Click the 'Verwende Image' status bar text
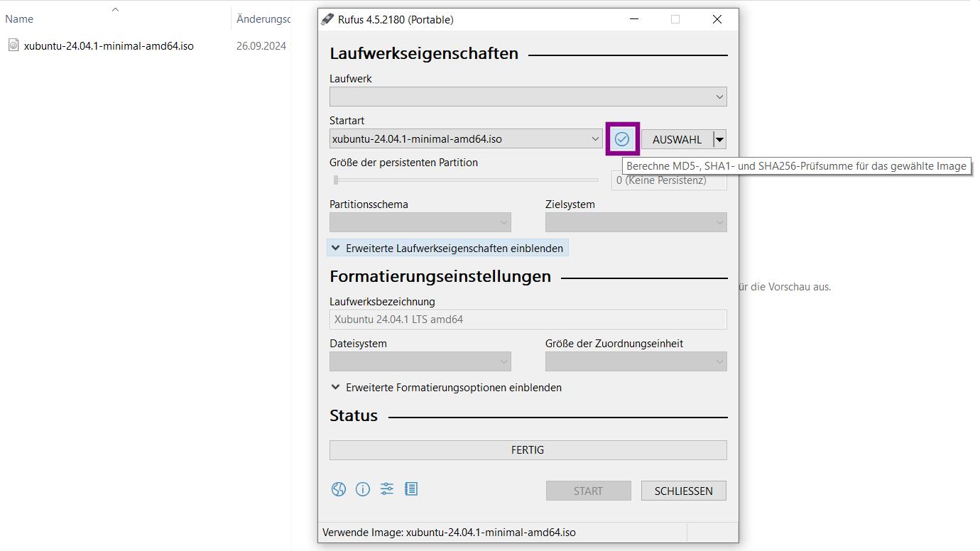The width and height of the screenshot is (980, 551). point(449,533)
